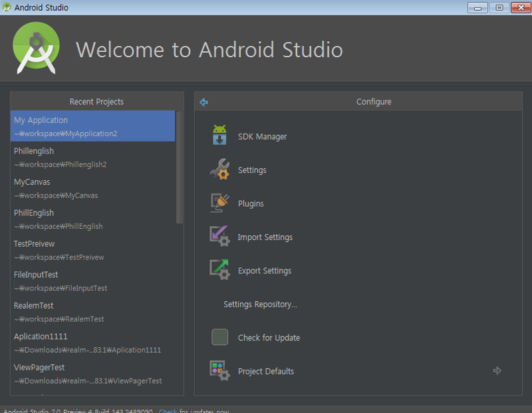Open the RealemTest recent project
This screenshot has height=413, width=532.
pos(92,312)
